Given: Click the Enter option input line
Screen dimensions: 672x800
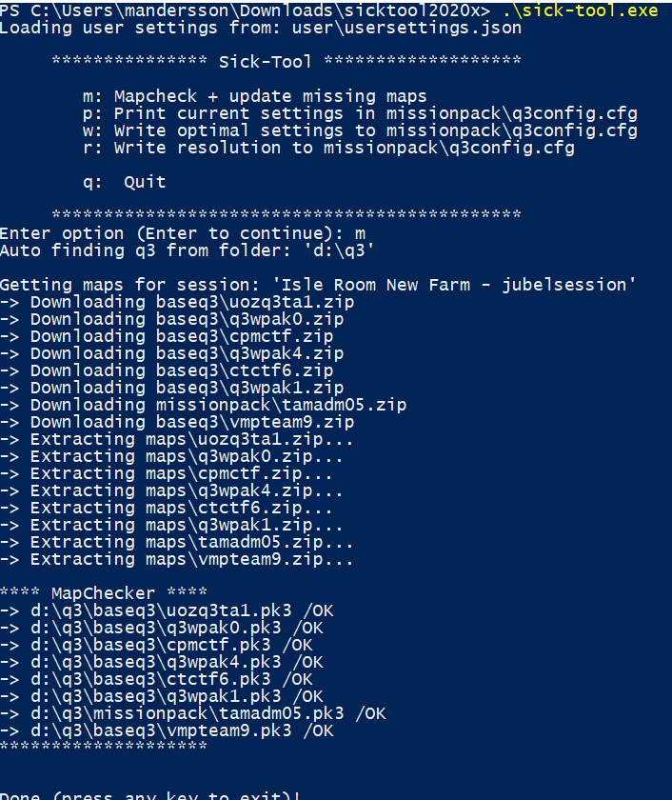Looking at the screenshot, I should tap(182, 233).
